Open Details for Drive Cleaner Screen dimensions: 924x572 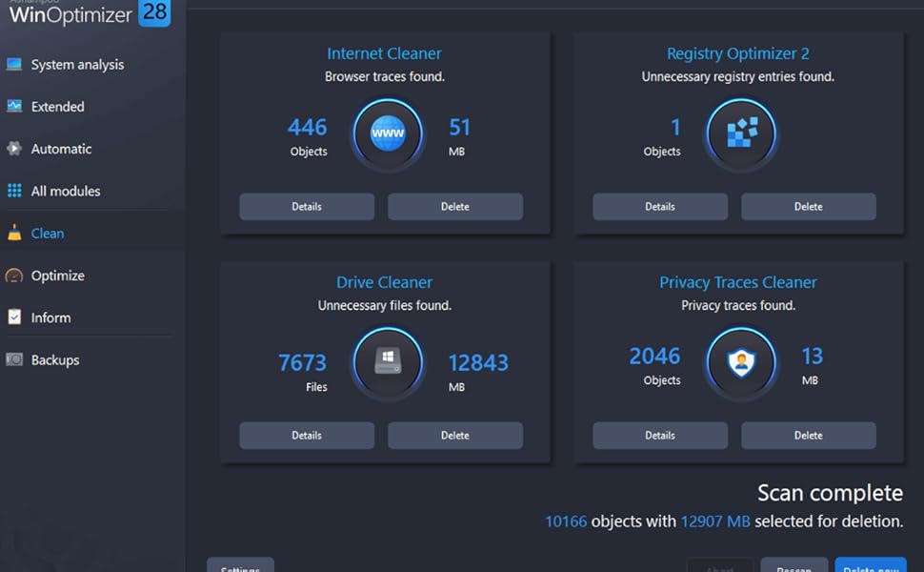click(x=306, y=435)
